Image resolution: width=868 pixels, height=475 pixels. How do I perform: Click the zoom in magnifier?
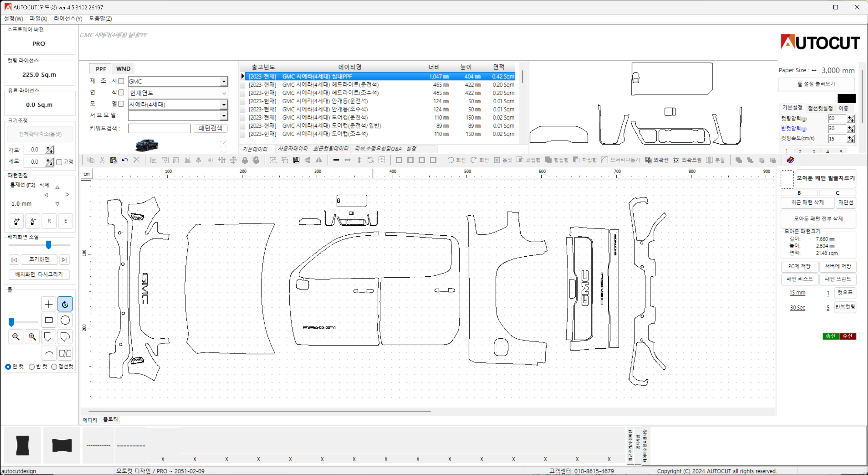tap(32, 337)
